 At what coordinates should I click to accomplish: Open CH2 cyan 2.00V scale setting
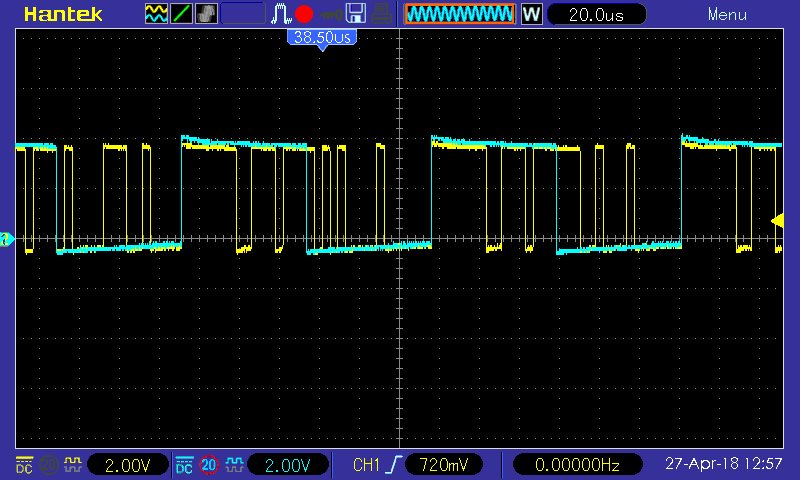click(x=287, y=465)
